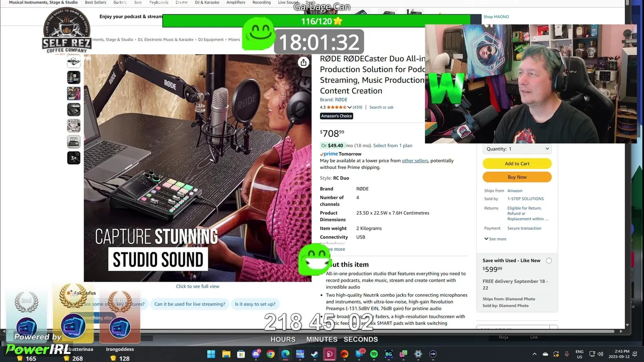This screenshot has width=644, height=362.
Task: Open the DJ Equipment breadcrumb link
Action: tap(211, 40)
